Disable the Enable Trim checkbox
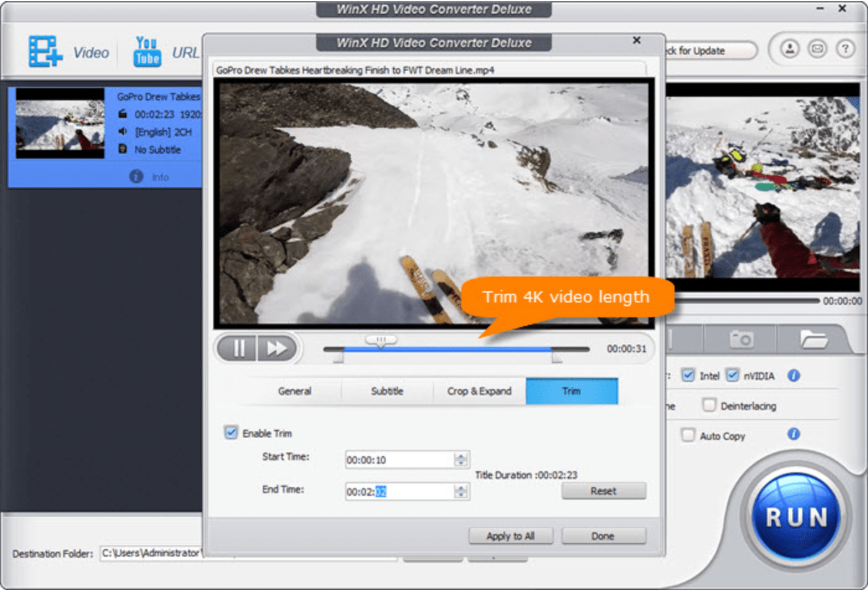 232,433
